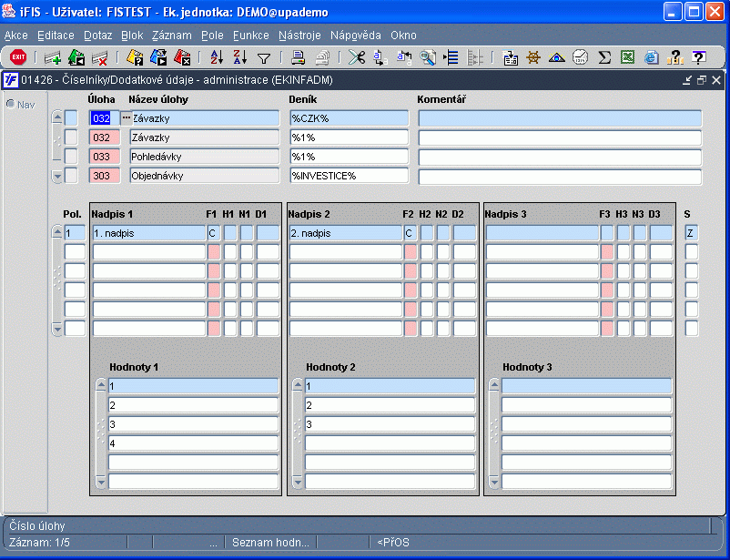Click the up arrow of the Úloha block
This screenshot has height=560, width=730.
click(x=57, y=117)
